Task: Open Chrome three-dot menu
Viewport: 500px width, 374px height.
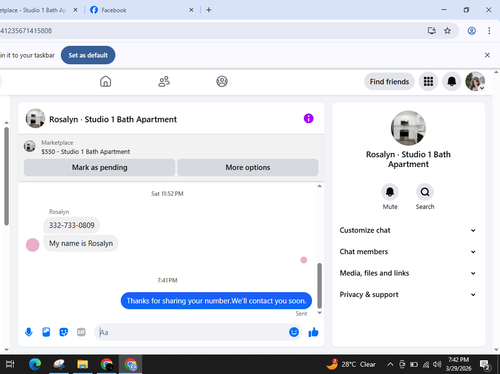Action: point(489,31)
